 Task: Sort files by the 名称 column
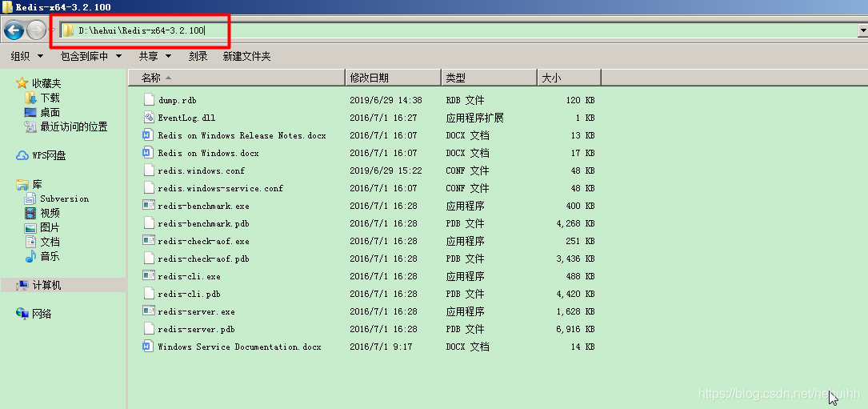237,78
